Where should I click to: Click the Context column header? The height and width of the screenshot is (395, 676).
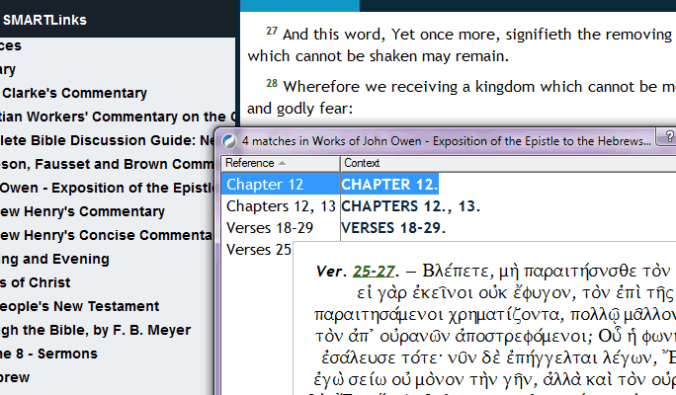tap(508, 163)
